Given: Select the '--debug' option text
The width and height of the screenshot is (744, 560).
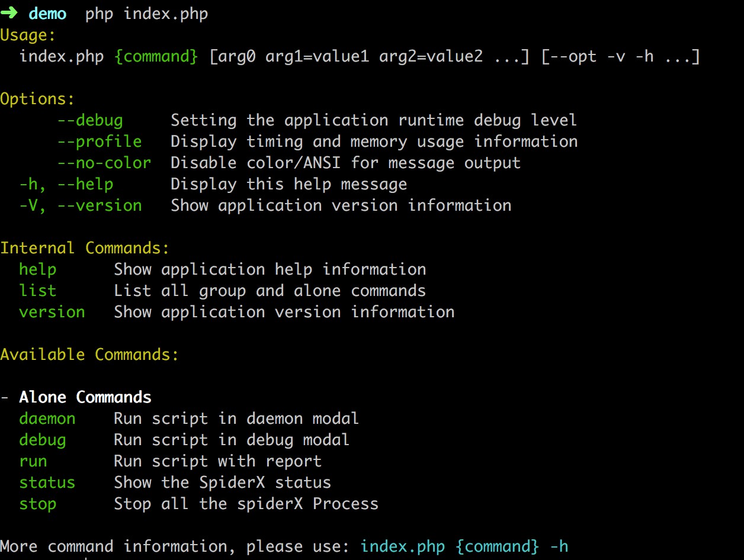Looking at the screenshot, I should click(90, 121).
